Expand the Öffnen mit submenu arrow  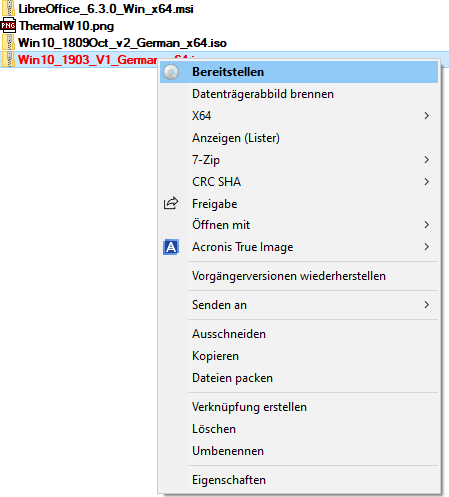pyautogui.click(x=427, y=225)
